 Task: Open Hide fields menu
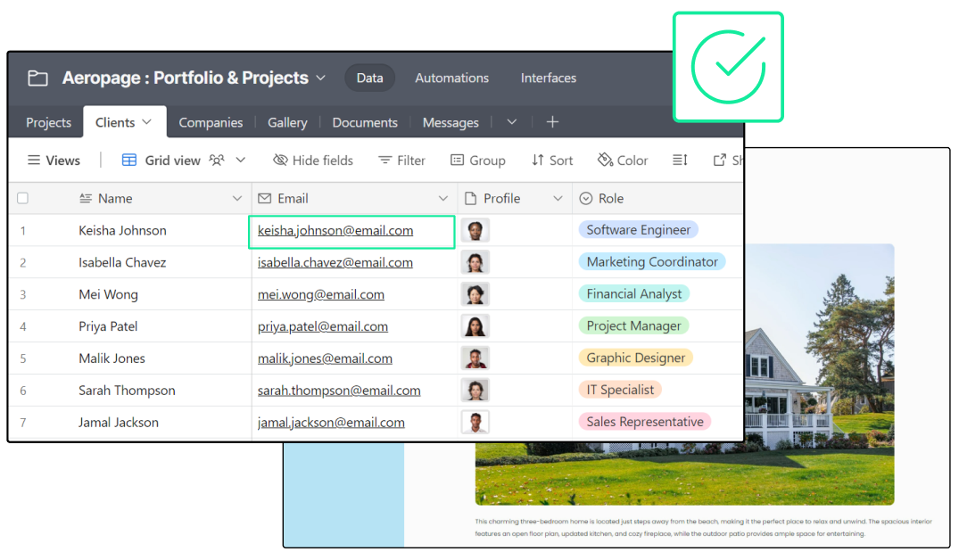point(313,161)
